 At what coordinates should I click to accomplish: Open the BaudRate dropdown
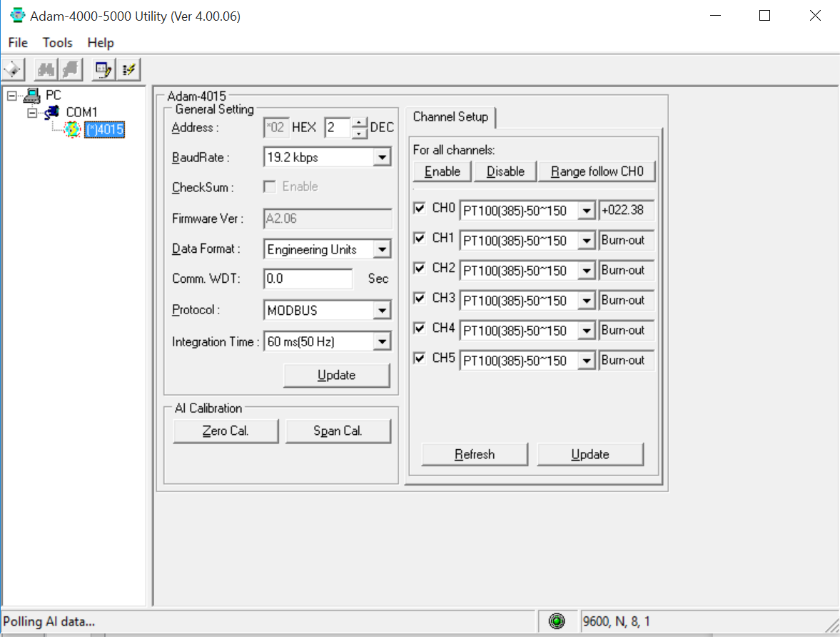coord(382,158)
